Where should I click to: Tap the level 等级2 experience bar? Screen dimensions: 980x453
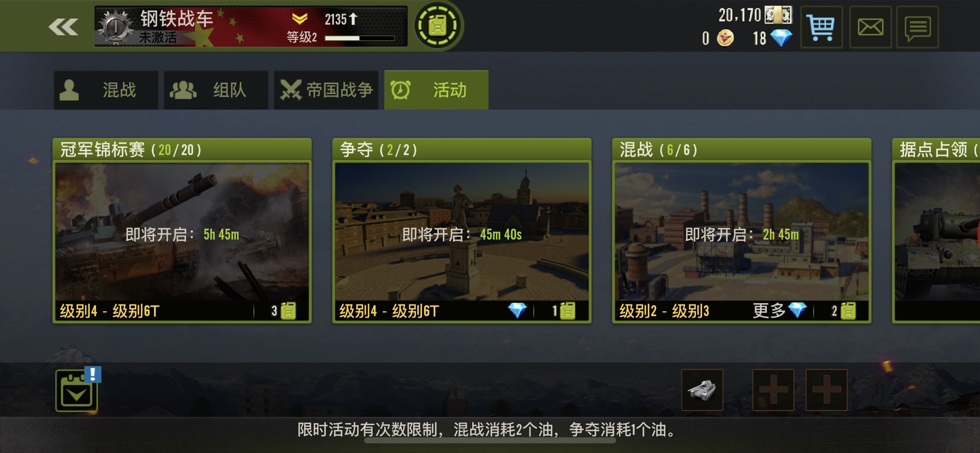(x=359, y=38)
